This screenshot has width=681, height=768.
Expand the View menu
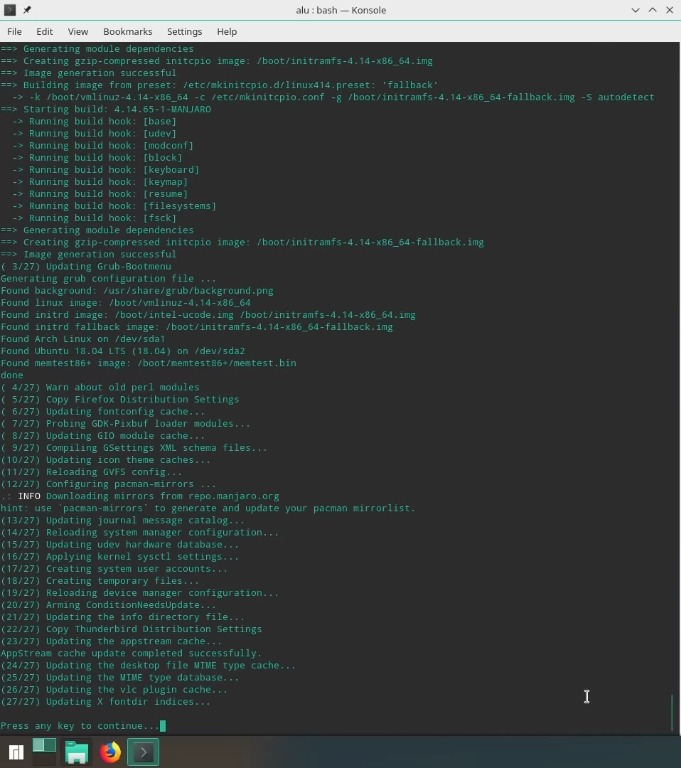click(78, 31)
